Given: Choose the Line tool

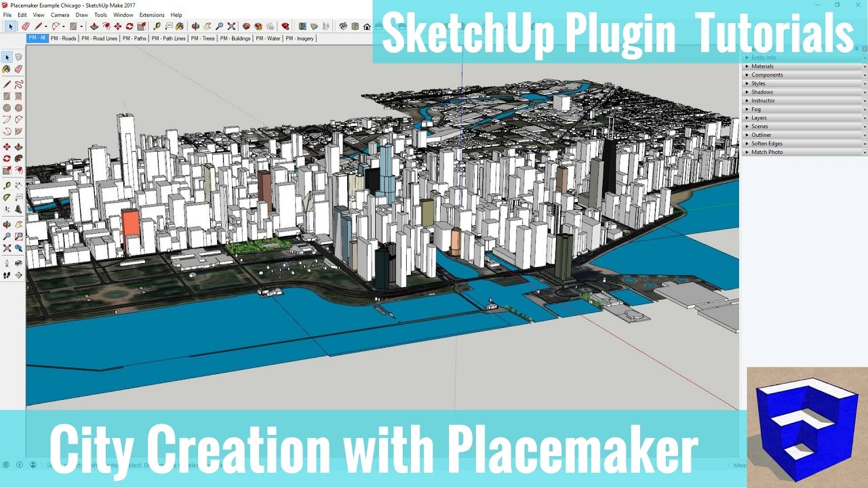Looking at the screenshot, I should [x=8, y=84].
